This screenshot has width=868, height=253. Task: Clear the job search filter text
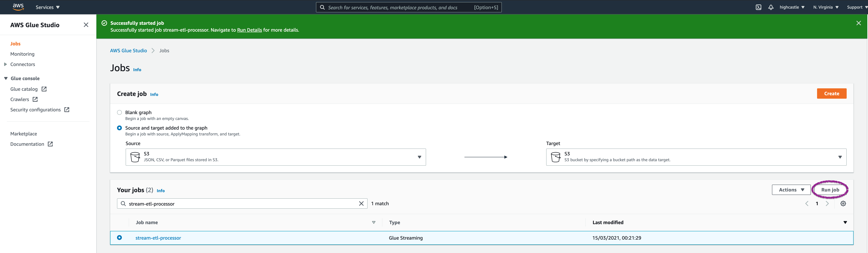(361, 203)
